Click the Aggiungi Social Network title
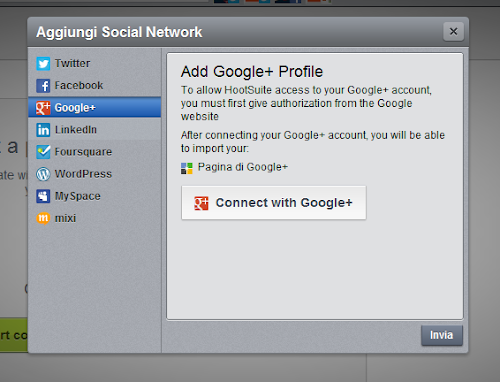 119,32
